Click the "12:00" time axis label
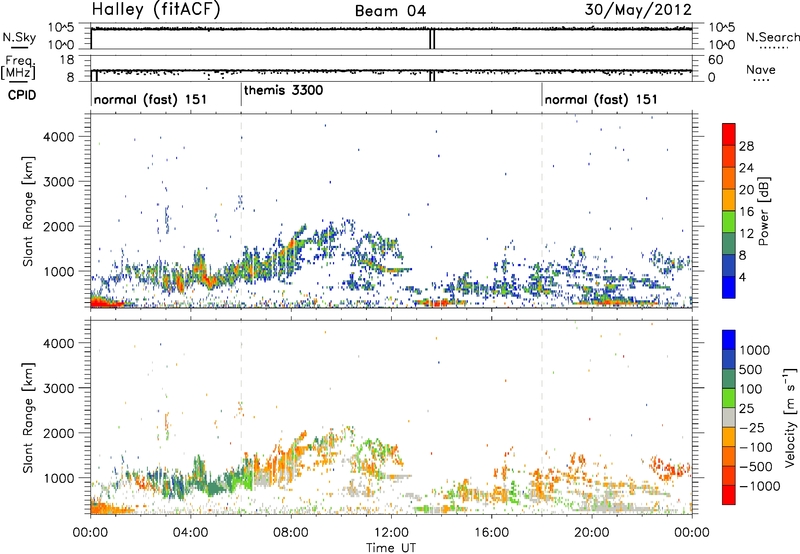This screenshot has height=554, width=800. [391, 533]
